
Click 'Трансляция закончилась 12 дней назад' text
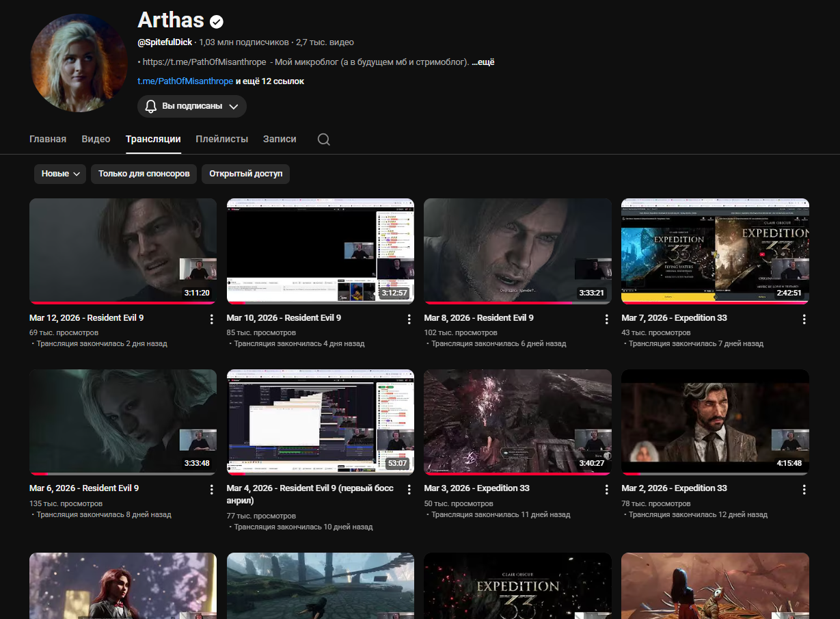click(x=698, y=514)
